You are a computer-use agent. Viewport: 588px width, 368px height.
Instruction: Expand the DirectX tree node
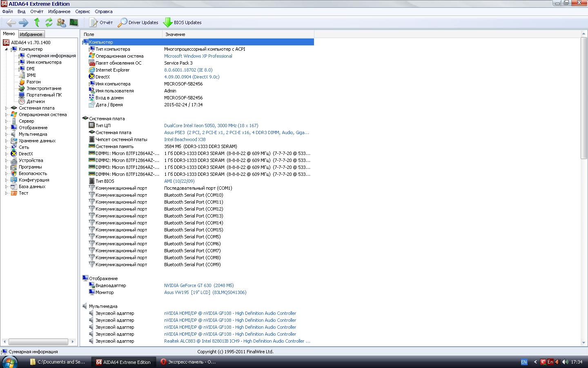coord(7,154)
